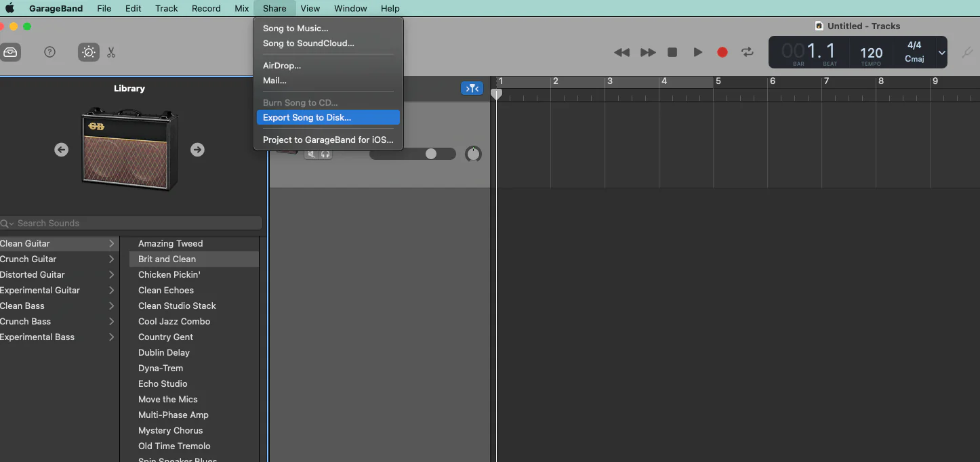This screenshot has height=462, width=980.
Task: Open the Mix menu
Action: click(x=241, y=8)
